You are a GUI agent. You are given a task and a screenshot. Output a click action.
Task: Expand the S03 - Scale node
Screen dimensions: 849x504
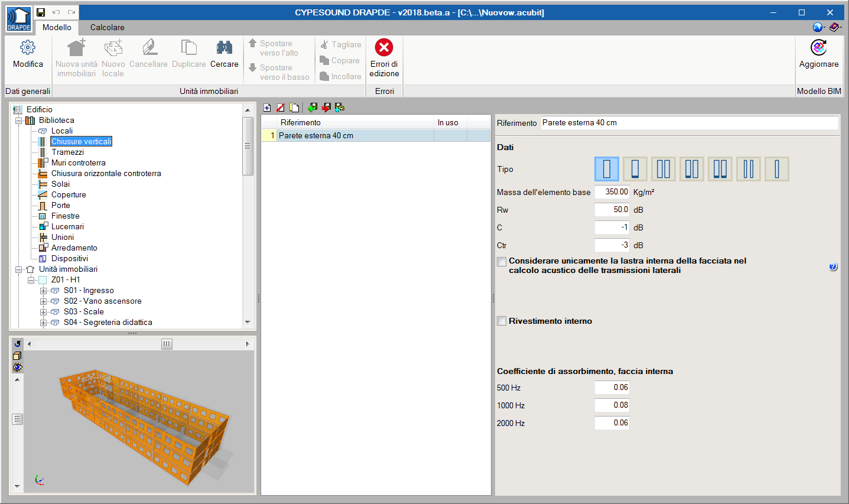coord(43,312)
